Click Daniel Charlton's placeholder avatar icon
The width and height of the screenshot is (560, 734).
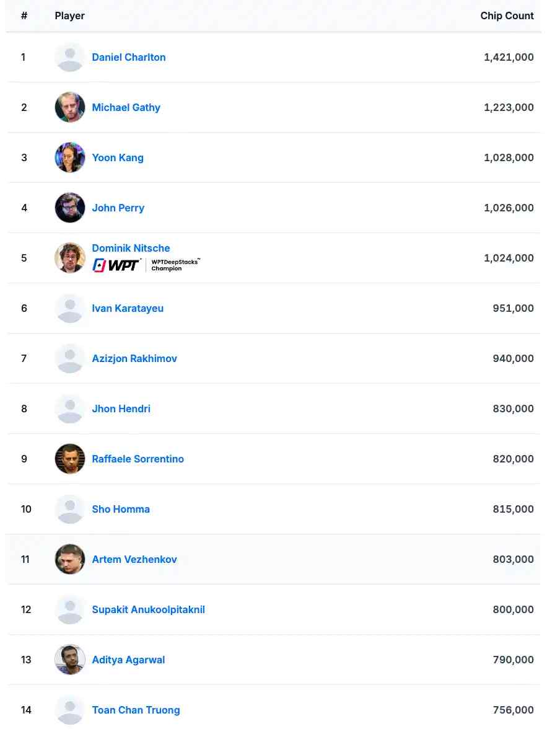click(x=70, y=57)
